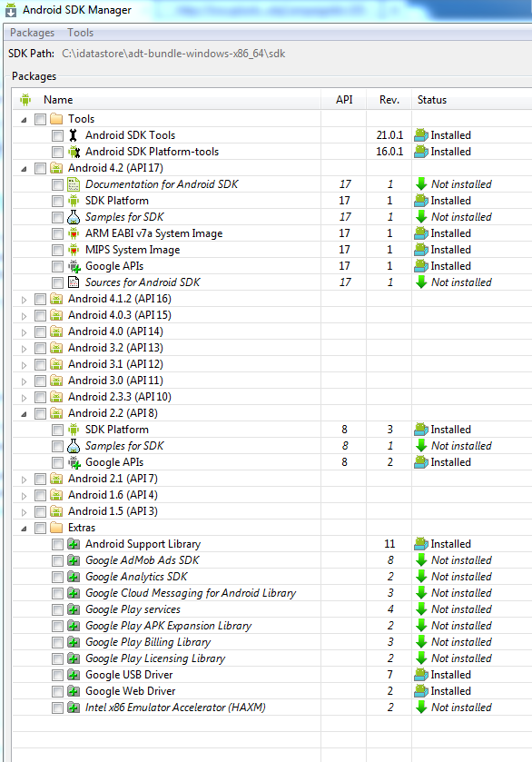Sort by the Status column header

click(472, 100)
